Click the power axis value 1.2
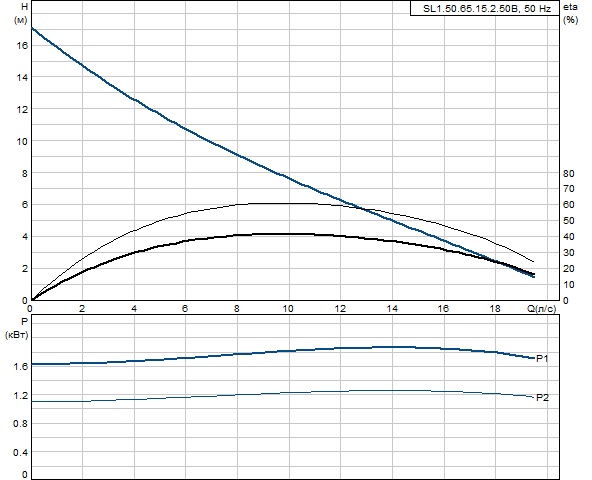This screenshot has width=592, height=480. click(x=20, y=395)
